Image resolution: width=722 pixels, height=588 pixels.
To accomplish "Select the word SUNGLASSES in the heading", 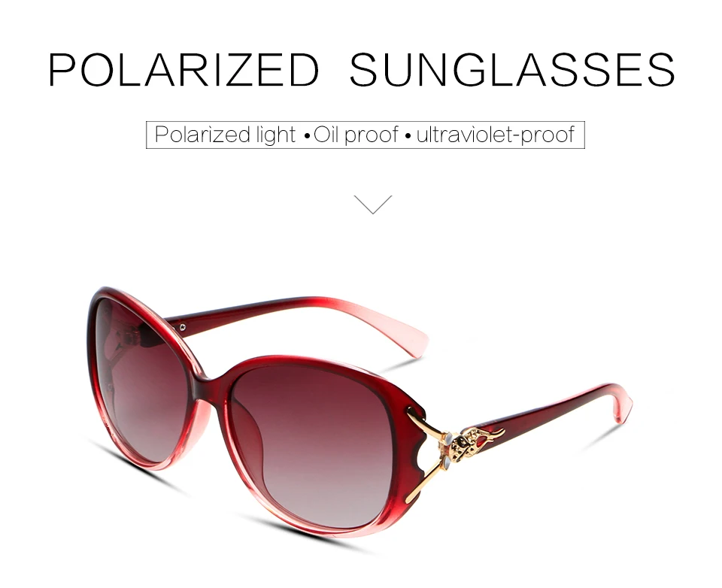I will [x=512, y=69].
